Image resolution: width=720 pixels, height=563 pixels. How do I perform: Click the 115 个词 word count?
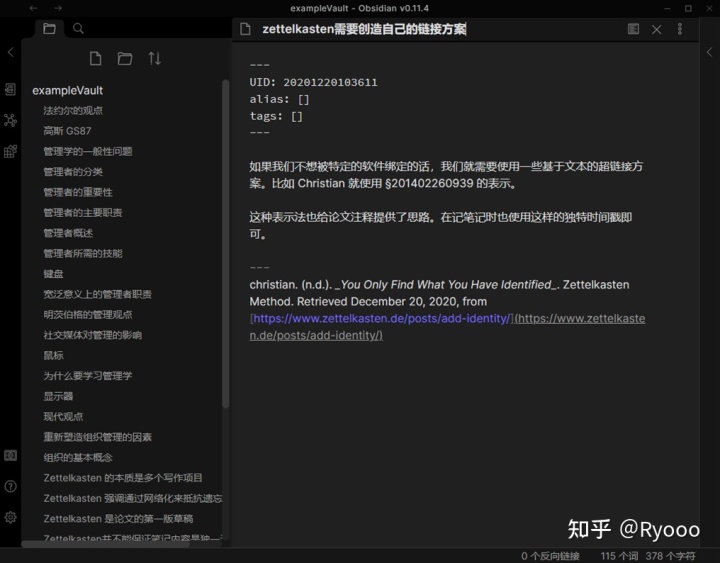tap(619, 556)
